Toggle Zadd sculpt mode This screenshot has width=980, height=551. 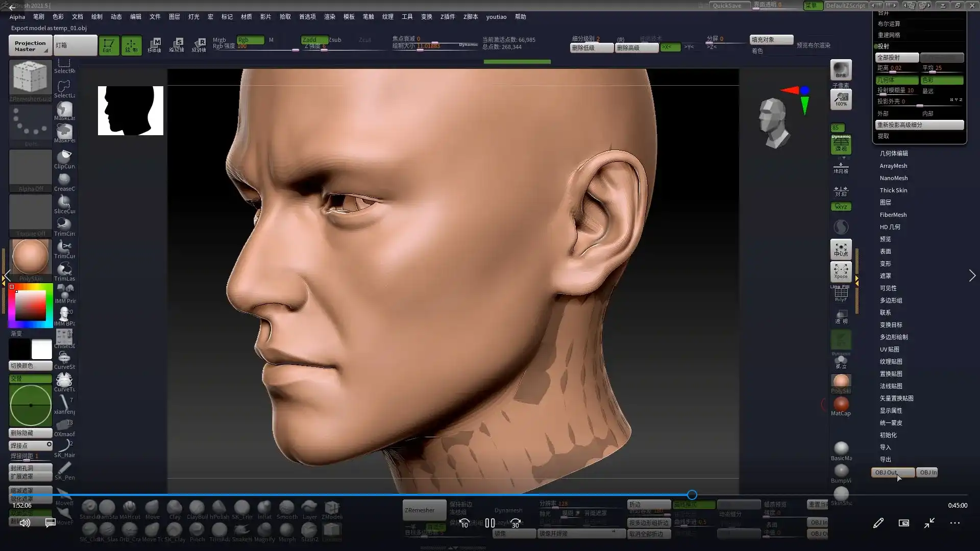(314, 40)
